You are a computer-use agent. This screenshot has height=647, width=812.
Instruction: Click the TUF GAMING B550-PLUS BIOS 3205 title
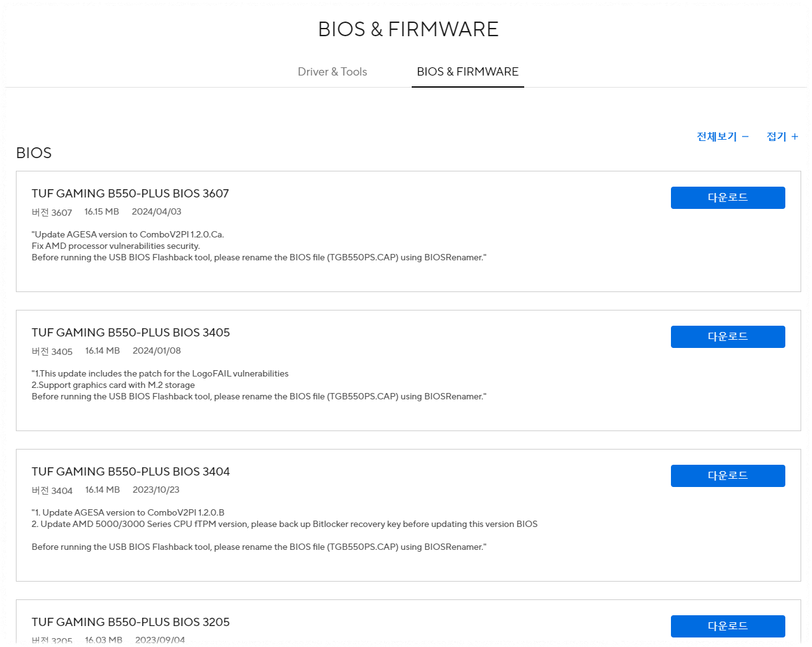point(131,622)
